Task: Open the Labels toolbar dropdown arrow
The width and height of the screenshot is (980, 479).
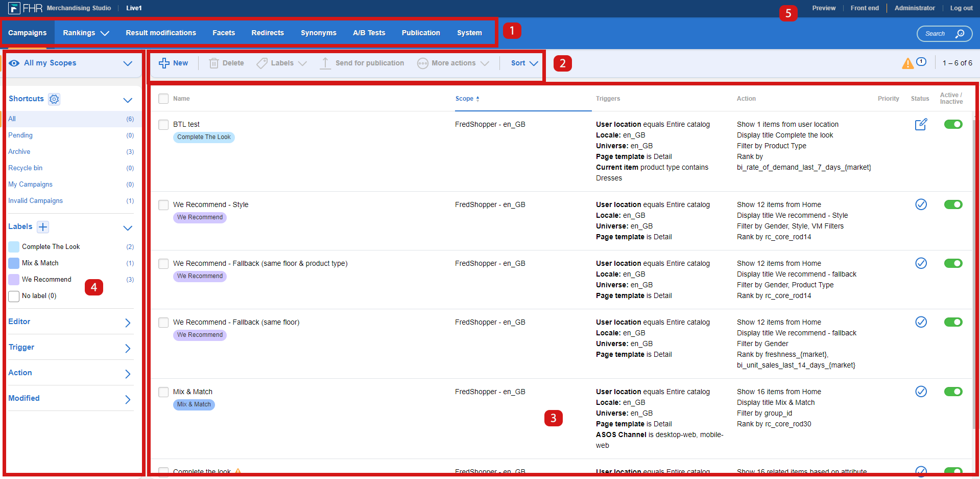Action: (302, 63)
